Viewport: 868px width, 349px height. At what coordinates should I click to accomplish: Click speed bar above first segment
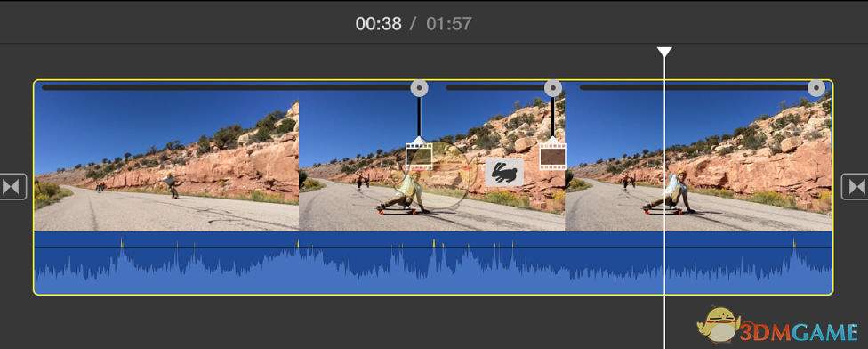pos(226,87)
